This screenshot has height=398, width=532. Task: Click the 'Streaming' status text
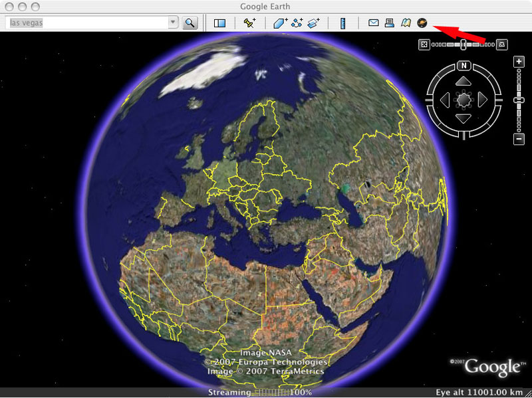coord(229,393)
